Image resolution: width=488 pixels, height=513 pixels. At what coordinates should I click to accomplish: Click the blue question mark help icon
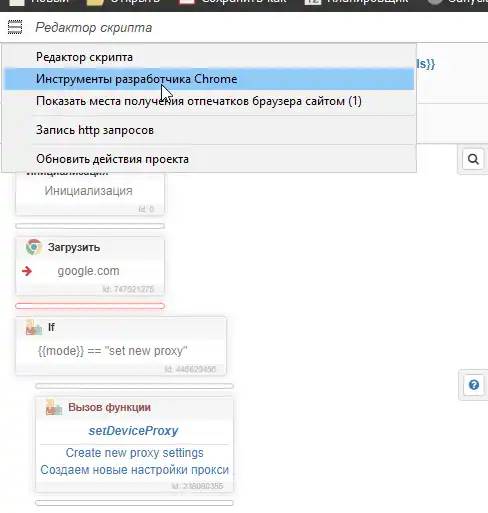(474, 385)
